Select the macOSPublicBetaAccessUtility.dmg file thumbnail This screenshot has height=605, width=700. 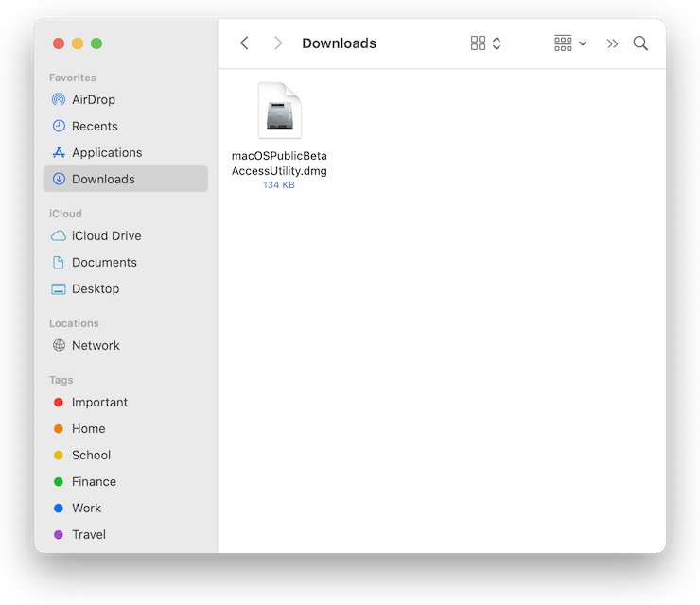(x=279, y=112)
